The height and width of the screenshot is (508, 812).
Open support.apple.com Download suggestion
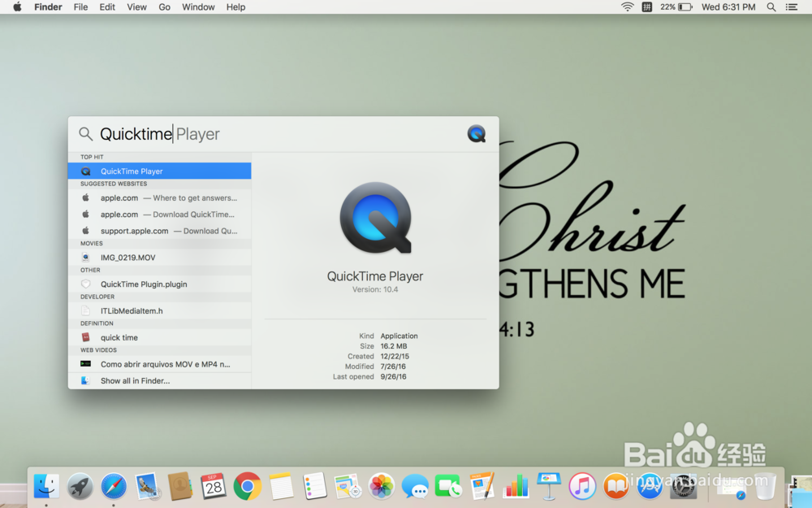[159, 231]
